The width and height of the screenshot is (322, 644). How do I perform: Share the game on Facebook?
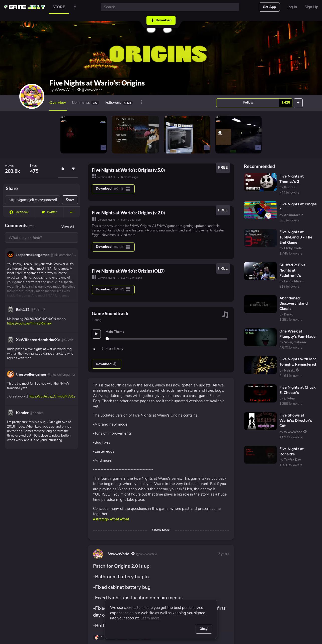coord(19,212)
